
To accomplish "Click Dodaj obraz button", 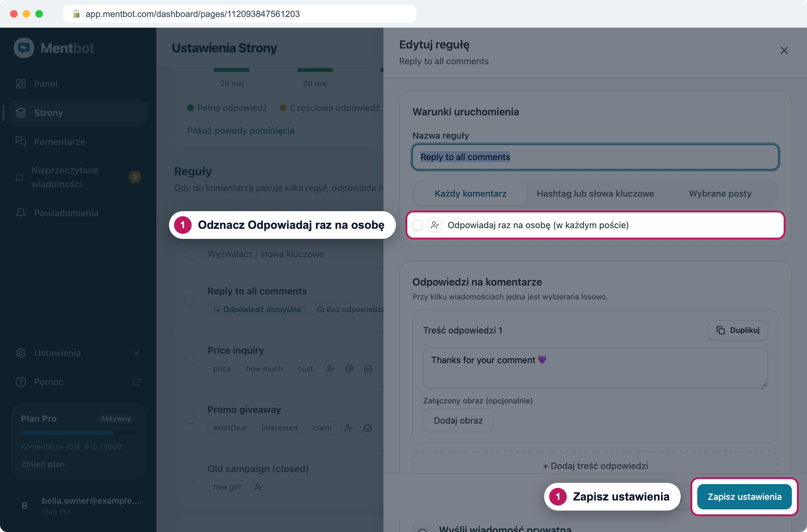I will pos(458,420).
